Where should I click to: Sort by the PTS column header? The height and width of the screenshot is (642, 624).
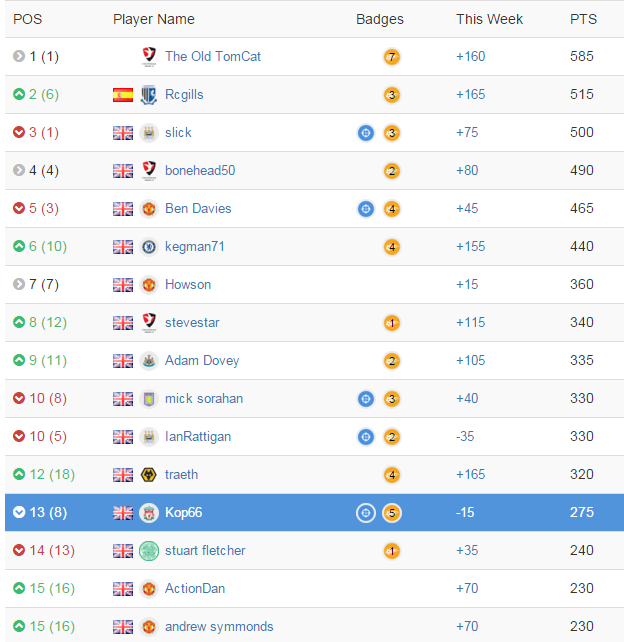click(583, 19)
